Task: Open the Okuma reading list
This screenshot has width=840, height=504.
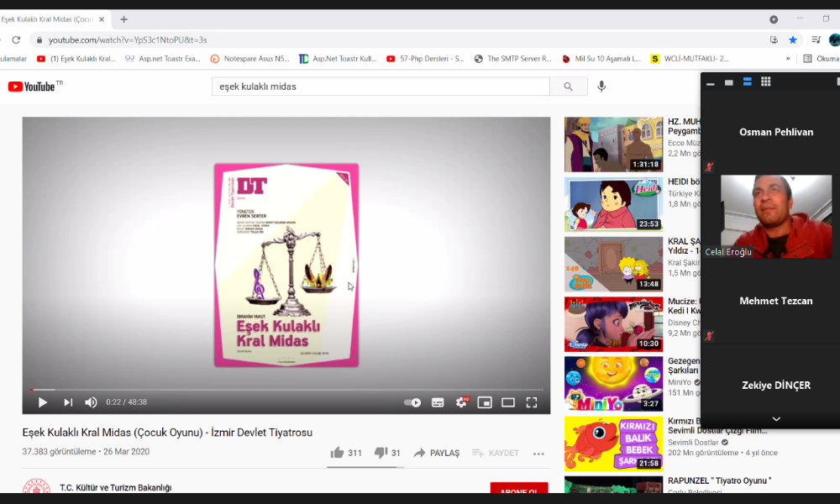Action: [x=821, y=59]
